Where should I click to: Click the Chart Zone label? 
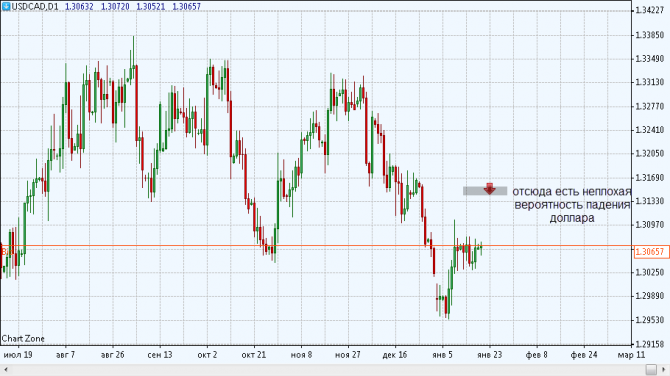click(x=23, y=338)
